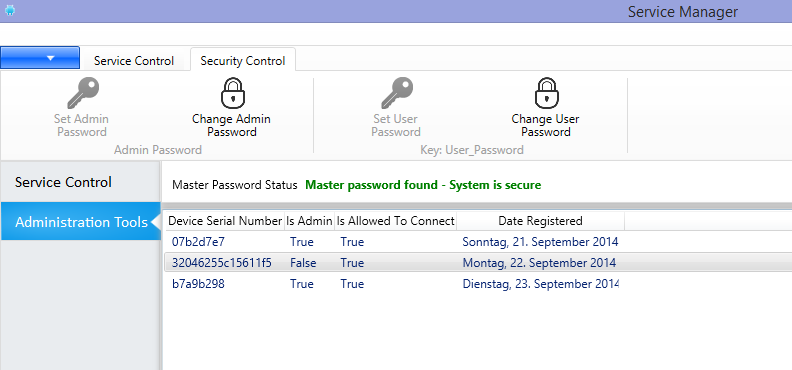Click the Admin Password group label
Image resolution: width=792 pixels, height=370 pixels.
pos(158,150)
